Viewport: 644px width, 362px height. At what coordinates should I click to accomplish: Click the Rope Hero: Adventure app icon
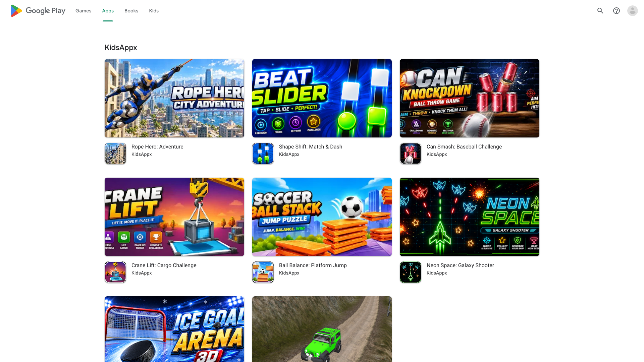click(115, 154)
